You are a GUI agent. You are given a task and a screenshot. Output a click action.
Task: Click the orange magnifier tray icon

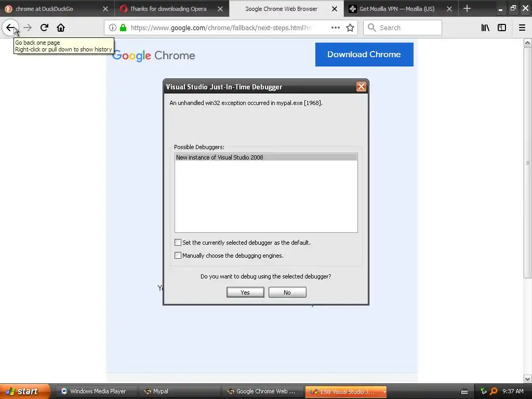pyautogui.click(x=494, y=391)
